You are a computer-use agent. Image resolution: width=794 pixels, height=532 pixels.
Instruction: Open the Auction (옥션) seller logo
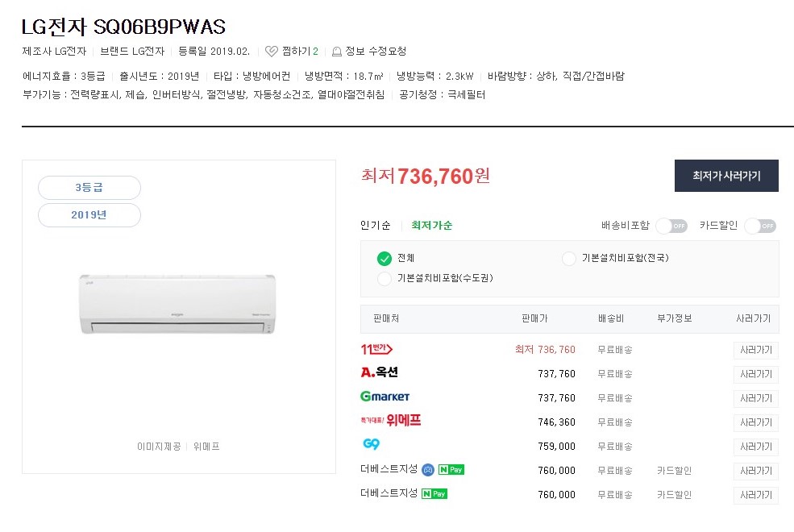(379, 373)
